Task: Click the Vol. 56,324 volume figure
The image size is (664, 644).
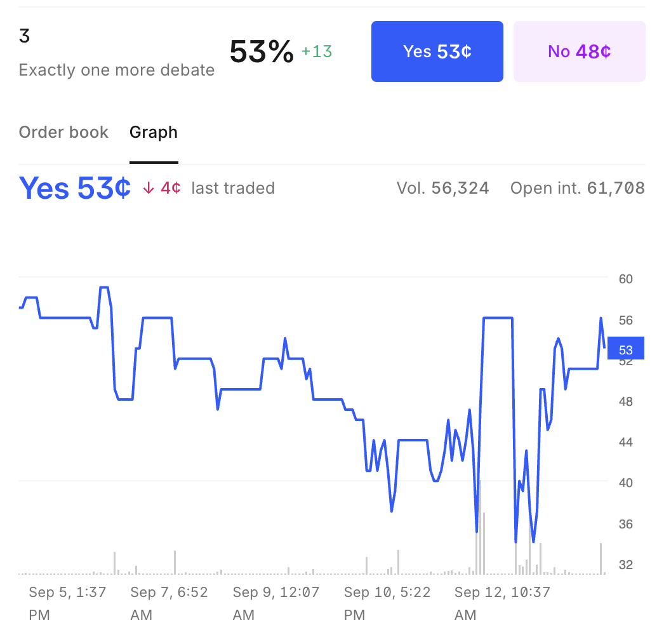Action: (442, 188)
